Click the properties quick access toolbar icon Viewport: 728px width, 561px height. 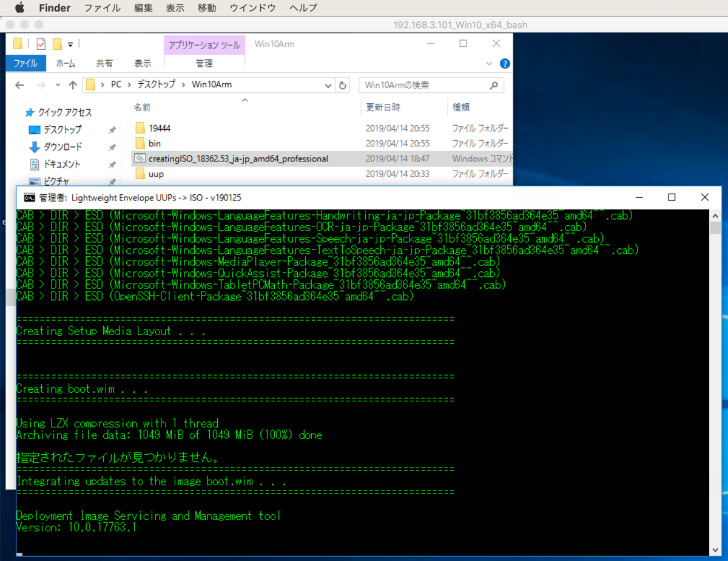coord(41,44)
